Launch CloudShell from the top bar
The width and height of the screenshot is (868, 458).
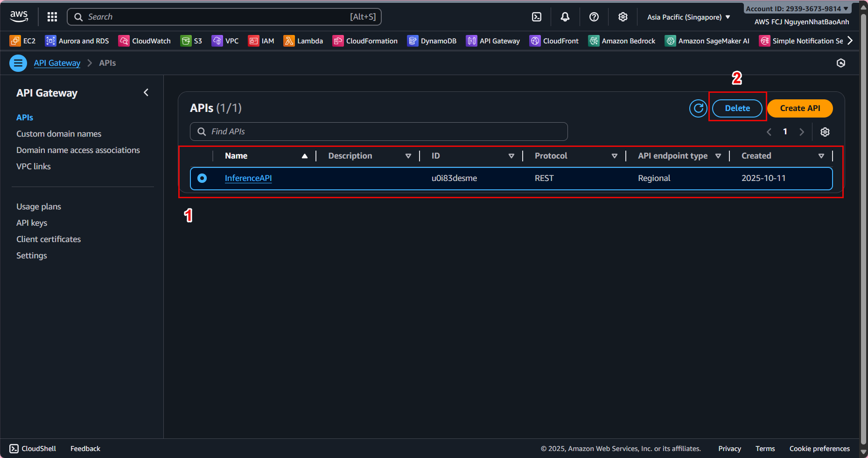(x=537, y=17)
